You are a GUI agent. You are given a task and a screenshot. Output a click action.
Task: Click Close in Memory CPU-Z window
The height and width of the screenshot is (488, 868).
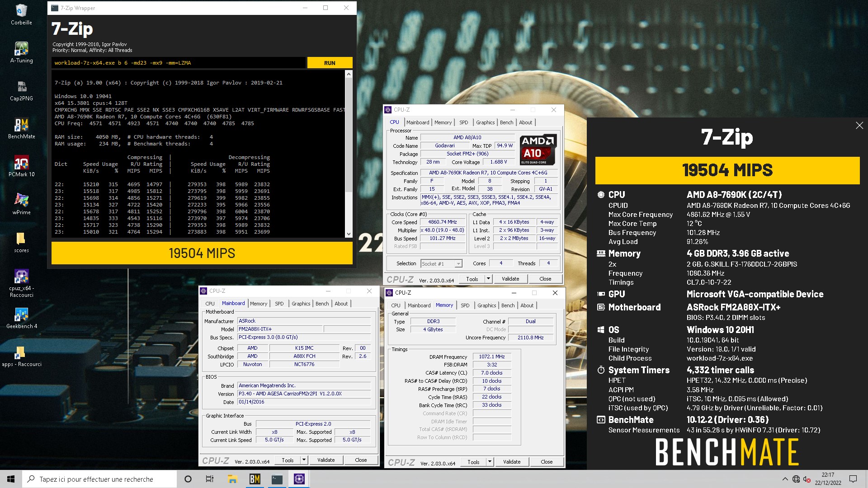coord(547,462)
